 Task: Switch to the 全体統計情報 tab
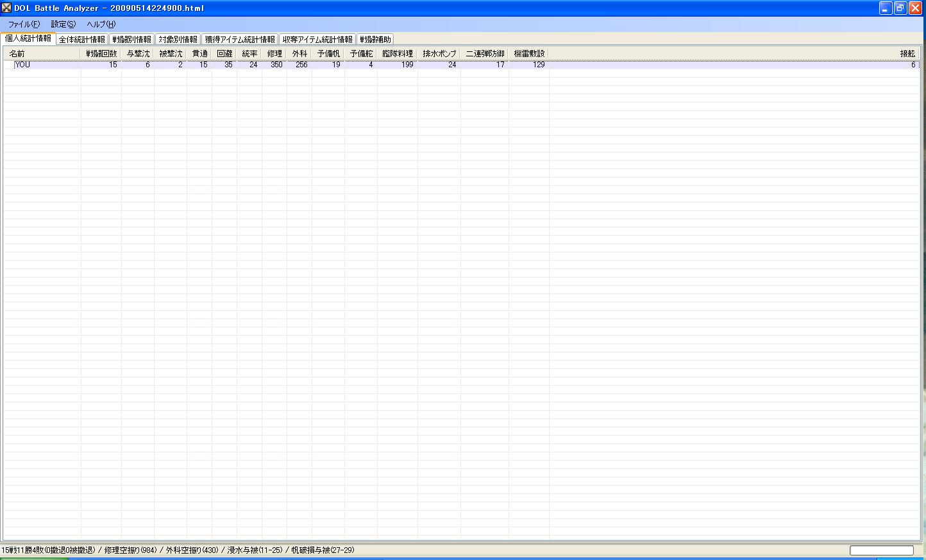click(82, 40)
